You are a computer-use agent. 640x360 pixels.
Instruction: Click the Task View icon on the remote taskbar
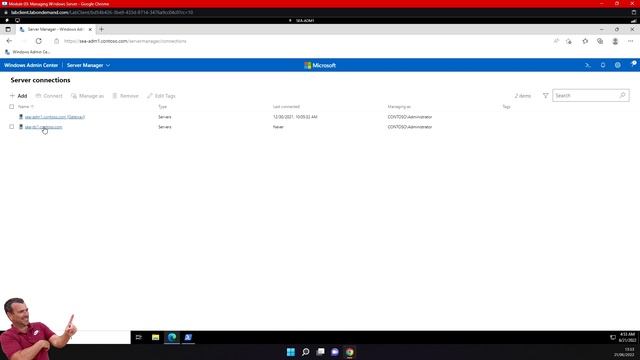click(x=139, y=337)
